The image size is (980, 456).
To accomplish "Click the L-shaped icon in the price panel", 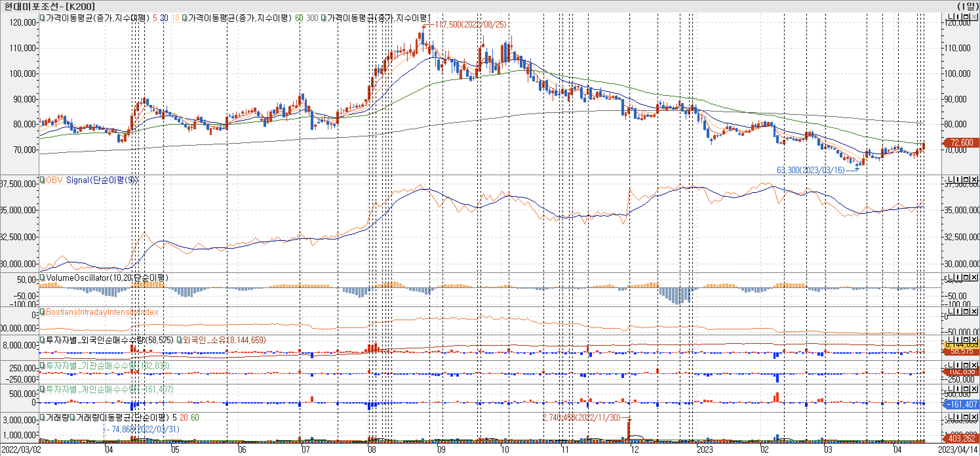I will (x=950, y=17).
